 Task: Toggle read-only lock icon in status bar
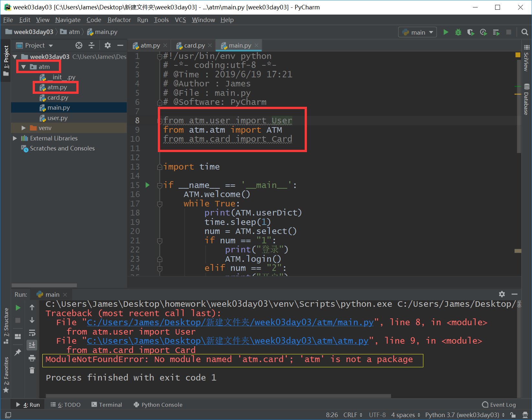click(513, 415)
